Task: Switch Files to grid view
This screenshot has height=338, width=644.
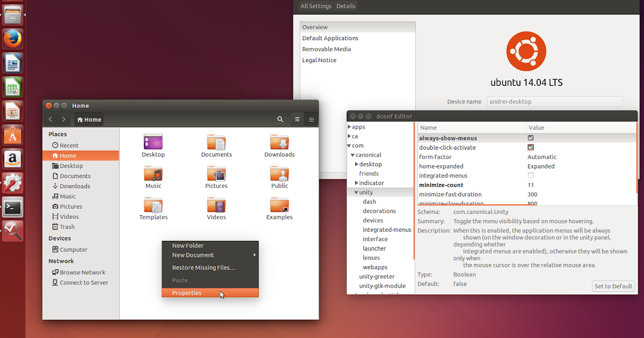Action: [x=311, y=119]
